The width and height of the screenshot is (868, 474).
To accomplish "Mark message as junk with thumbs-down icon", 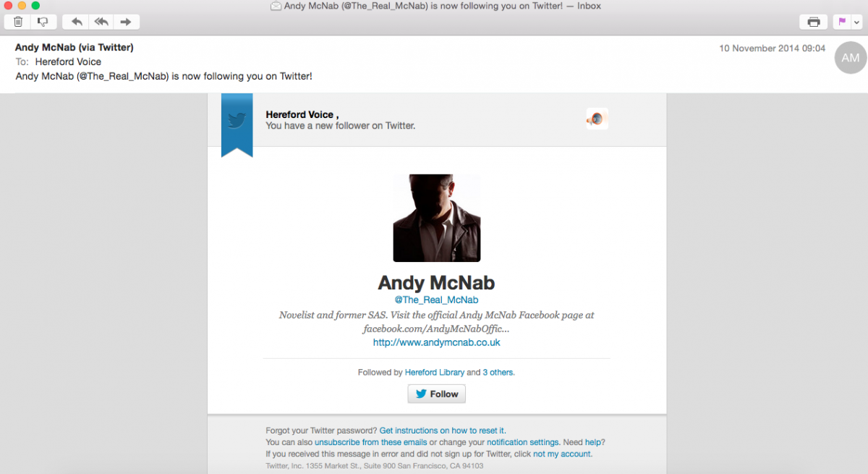I will (43, 22).
